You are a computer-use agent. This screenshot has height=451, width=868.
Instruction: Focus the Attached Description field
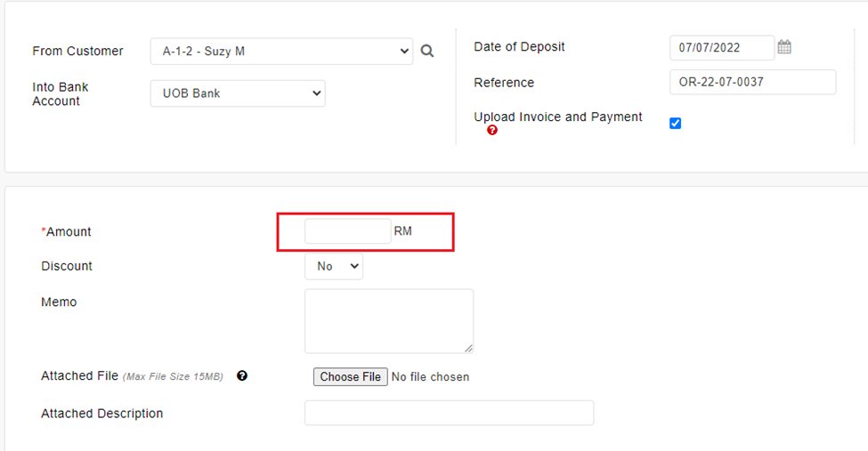coord(449,413)
